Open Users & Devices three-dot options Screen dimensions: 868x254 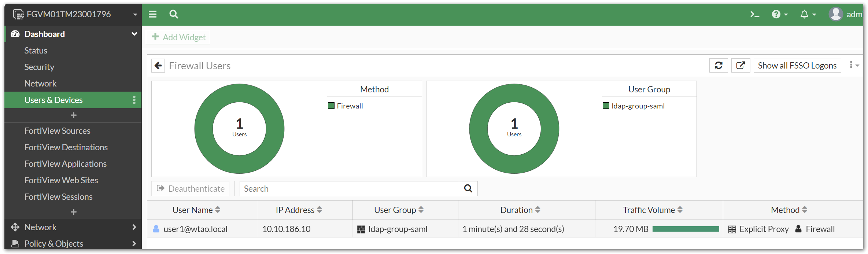point(134,100)
